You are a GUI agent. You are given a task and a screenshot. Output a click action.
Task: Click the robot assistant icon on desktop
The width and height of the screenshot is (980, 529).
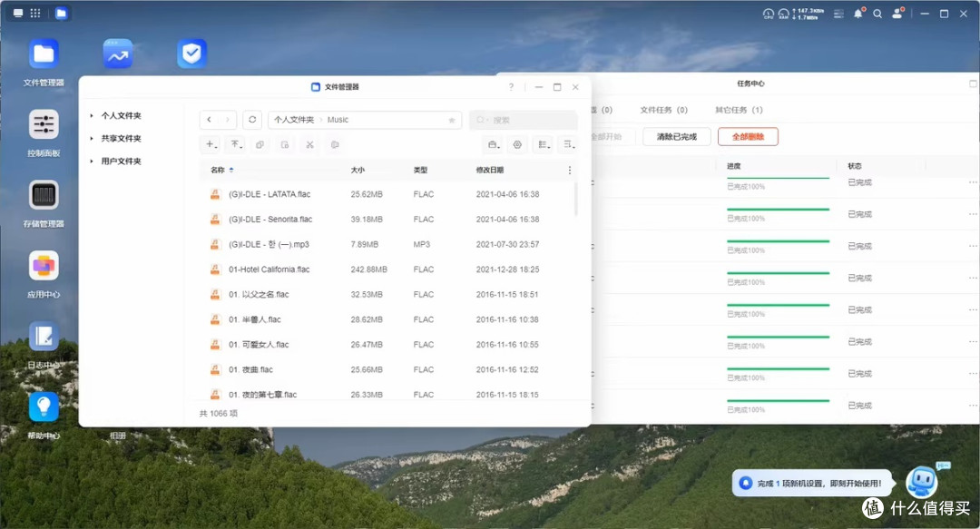(922, 482)
